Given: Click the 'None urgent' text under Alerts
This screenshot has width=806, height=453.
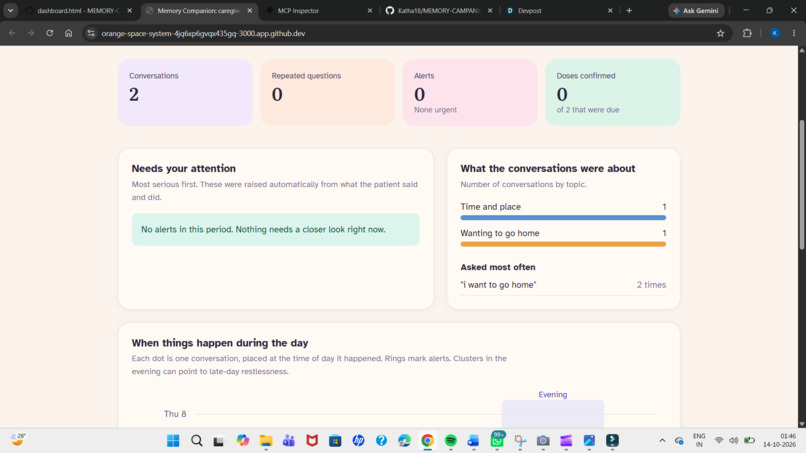Looking at the screenshot, I should click(x=435, y=110).
